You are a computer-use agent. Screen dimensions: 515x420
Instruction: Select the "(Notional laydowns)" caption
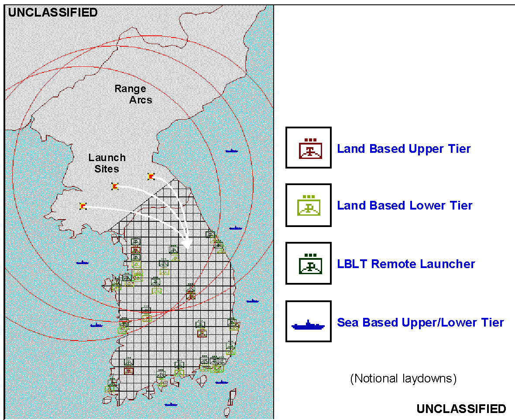(403, 379)
